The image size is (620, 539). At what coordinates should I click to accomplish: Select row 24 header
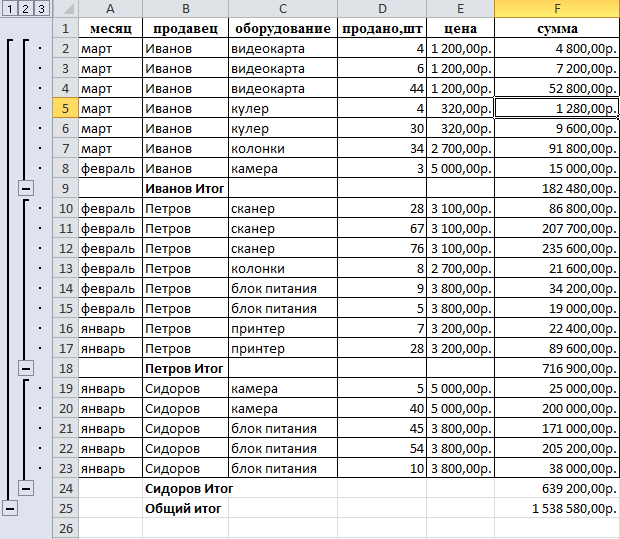pos(66,488)
